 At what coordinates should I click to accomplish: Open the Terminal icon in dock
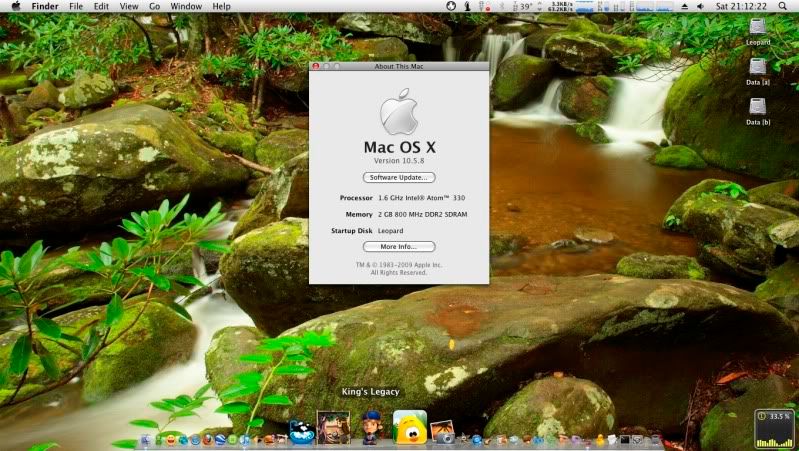[625, 439]
